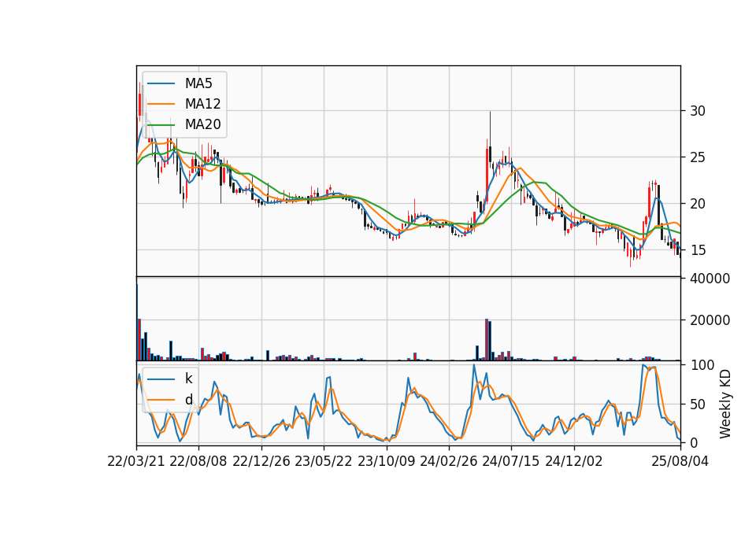Click the volume axis value 40000
This screenshot has width=756, height=543.
click(710, 279)
